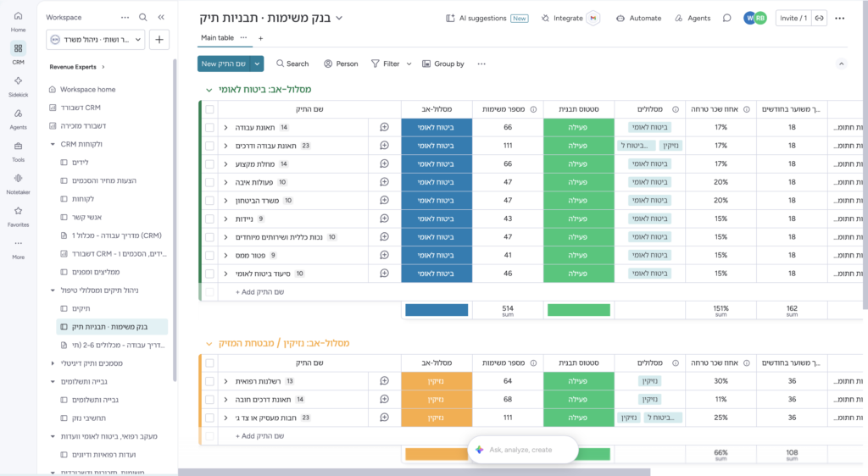Click the copy link icon near Invite
Screen dimensions: 868x476
point(820,18)
